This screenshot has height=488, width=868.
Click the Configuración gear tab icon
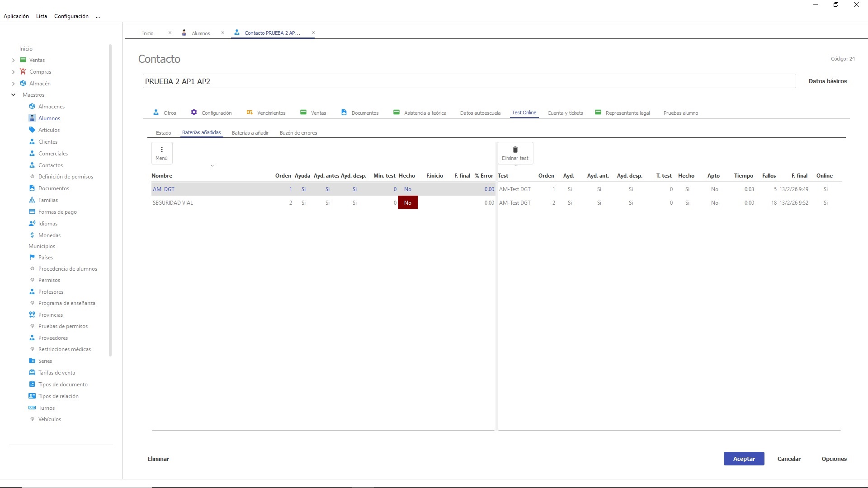coord(194,112)
